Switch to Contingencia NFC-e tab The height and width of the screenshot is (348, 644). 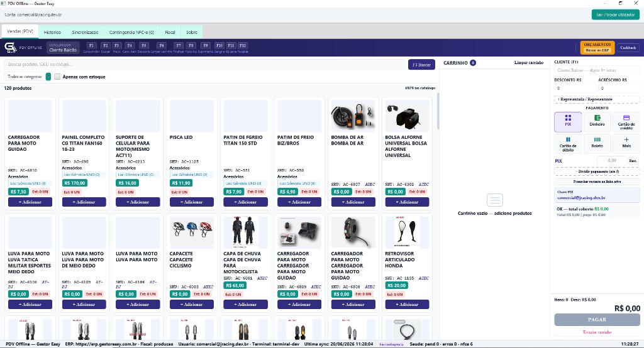(131, 32)
